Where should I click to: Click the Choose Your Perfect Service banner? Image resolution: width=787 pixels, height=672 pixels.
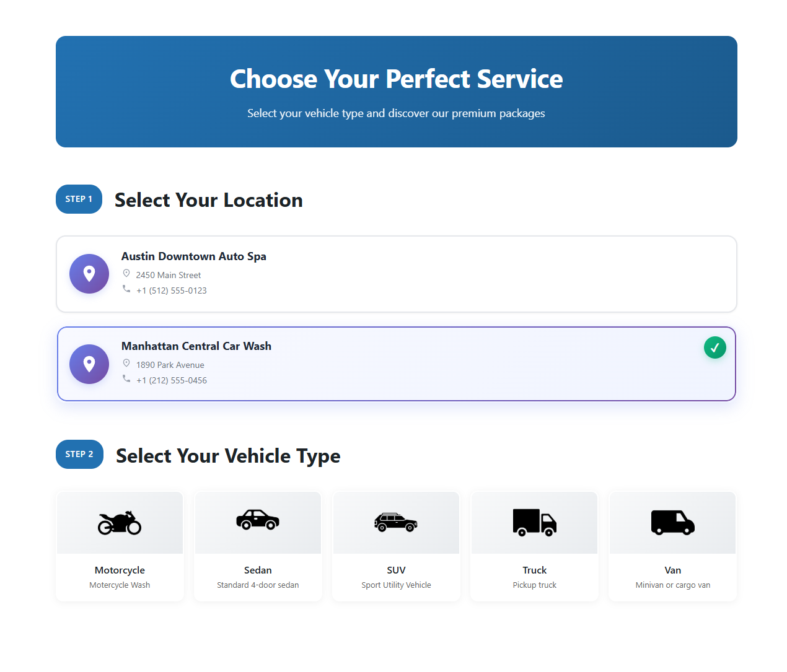click(397, 92)
